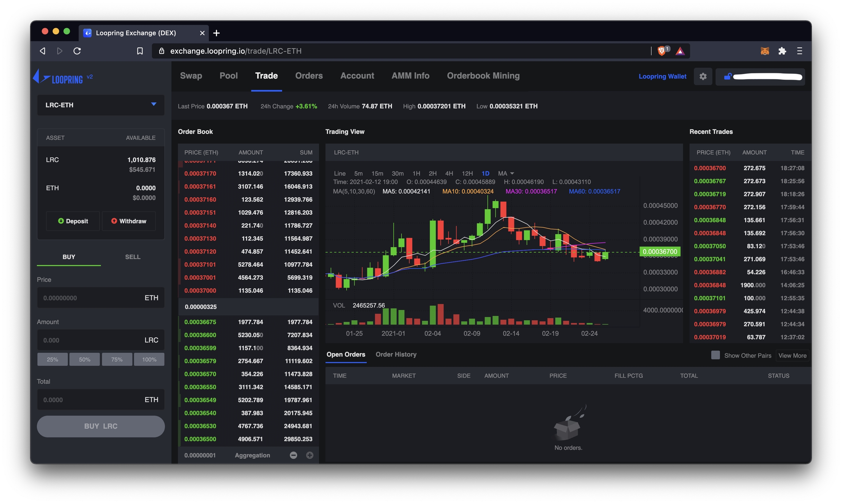This screenshot has height=504, width=842.
Task: Set amount to 50% preset
Action: pyautogui.click(x=84, y=359)
